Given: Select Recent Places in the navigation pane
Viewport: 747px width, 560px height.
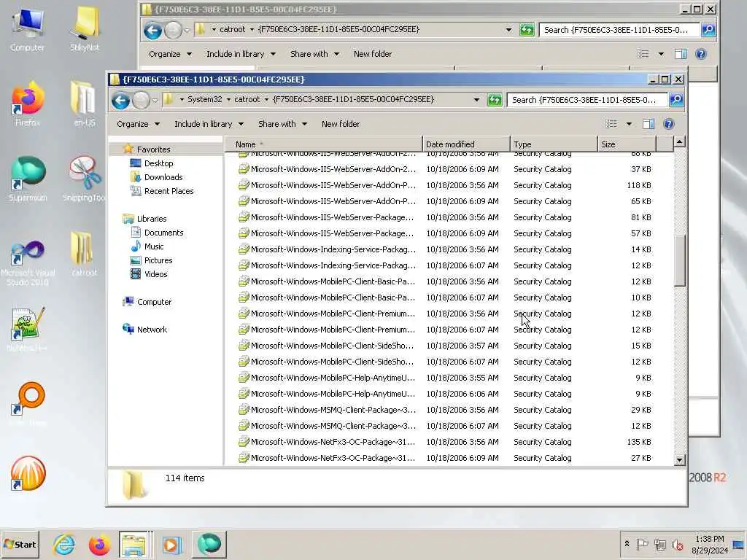Looking at the screenshot, I should click(169, 191).
